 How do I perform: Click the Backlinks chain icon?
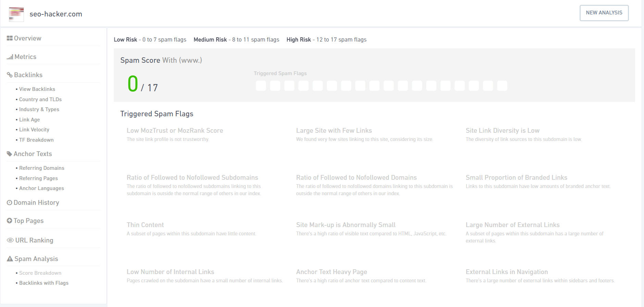pyautogui.click(x=10, y=75)
